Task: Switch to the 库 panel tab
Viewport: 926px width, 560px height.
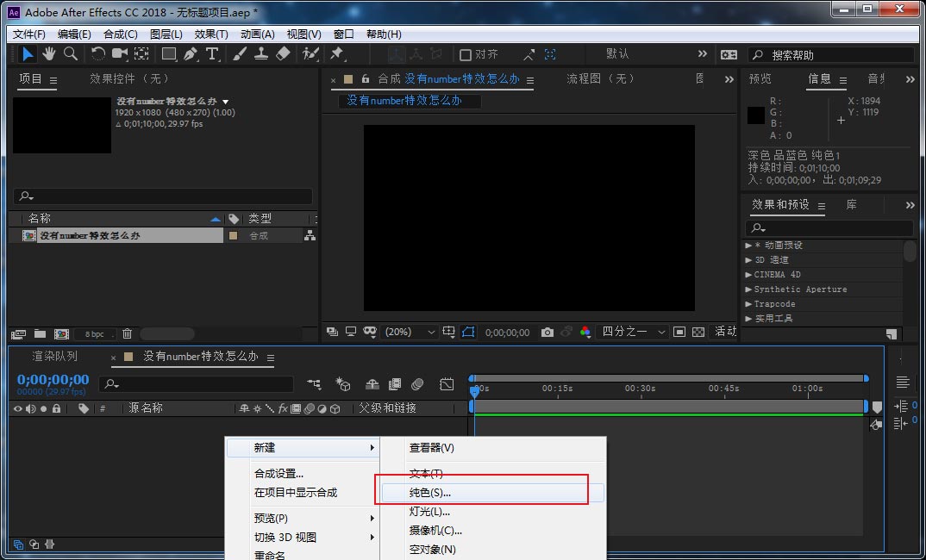Action: (x=849, y=205)
